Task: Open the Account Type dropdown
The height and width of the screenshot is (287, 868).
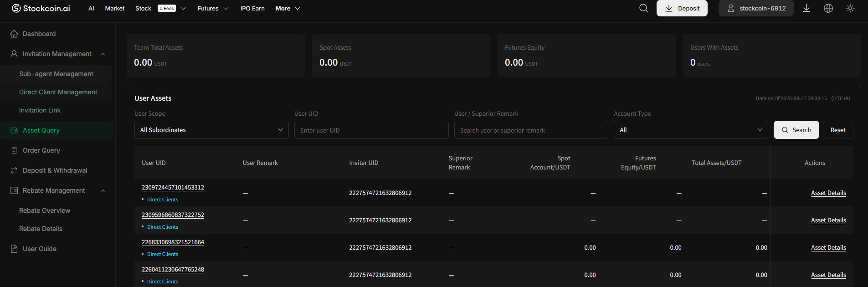Action: click(691, 130)
